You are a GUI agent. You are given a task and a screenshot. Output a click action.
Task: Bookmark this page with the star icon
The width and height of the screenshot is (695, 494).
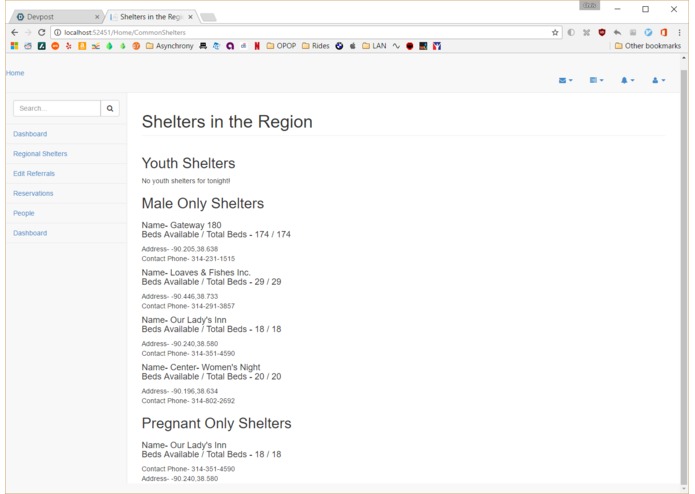tap(555, 32)
